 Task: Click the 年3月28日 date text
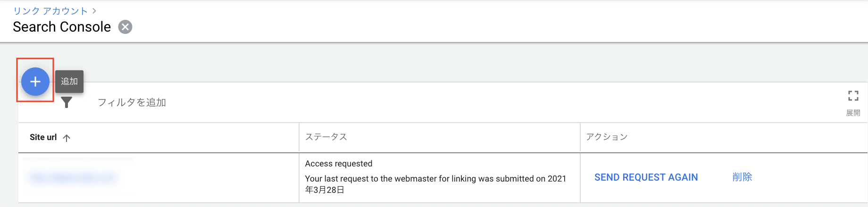click(325, 190)
